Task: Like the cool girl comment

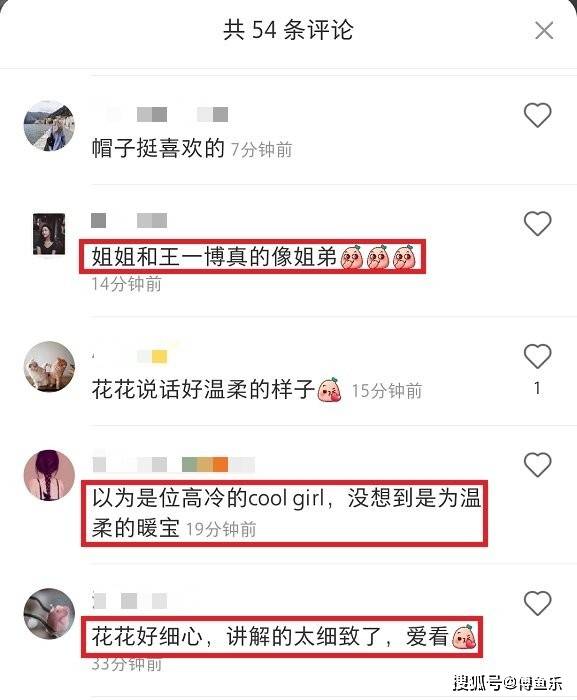Action: coord(537,464)
